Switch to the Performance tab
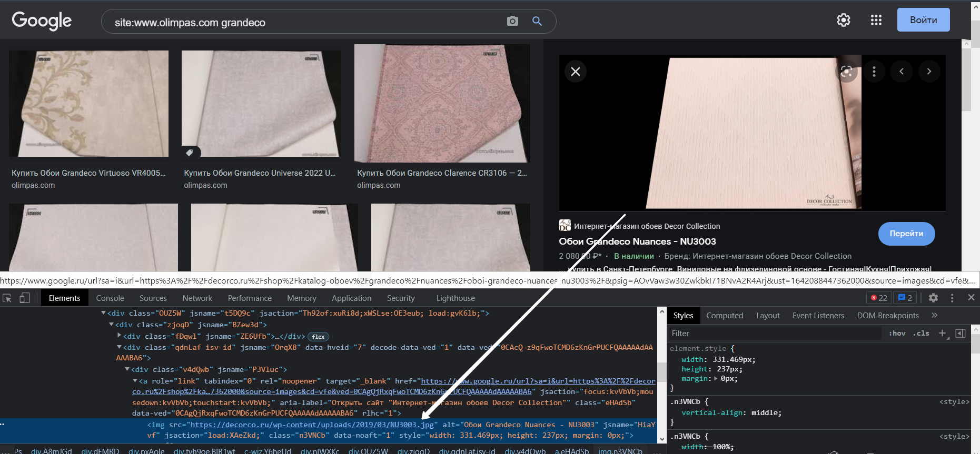The image size is (980, 454). pyautogui.click(x=250, y=298)
